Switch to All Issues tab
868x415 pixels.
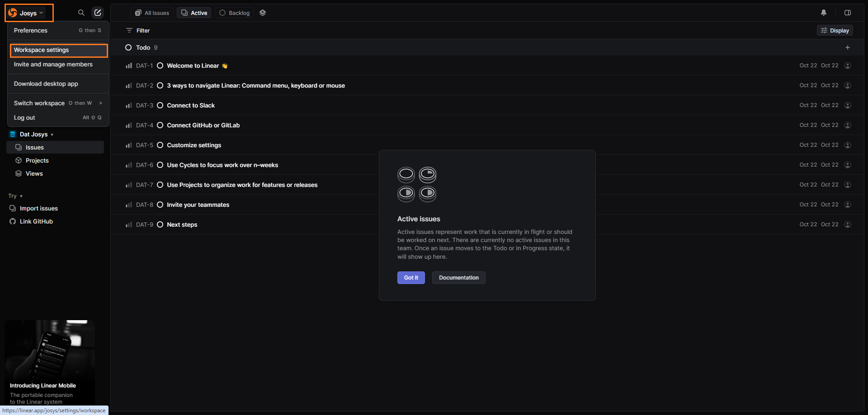pyautogui.click(x=152, y=13)
